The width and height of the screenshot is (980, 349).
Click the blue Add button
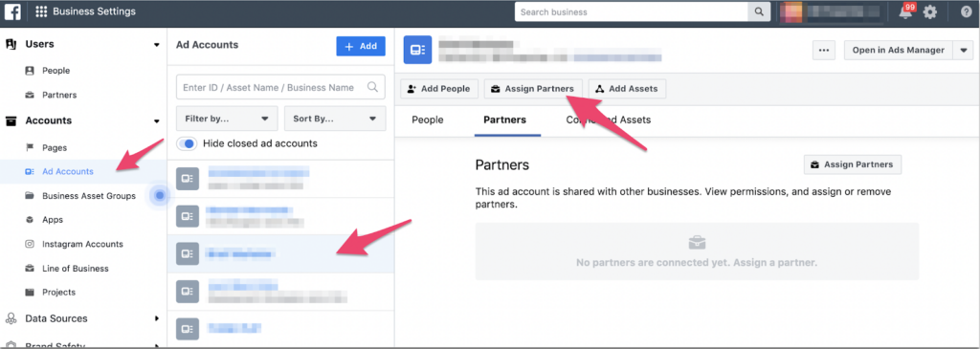[x=361, y=46]
